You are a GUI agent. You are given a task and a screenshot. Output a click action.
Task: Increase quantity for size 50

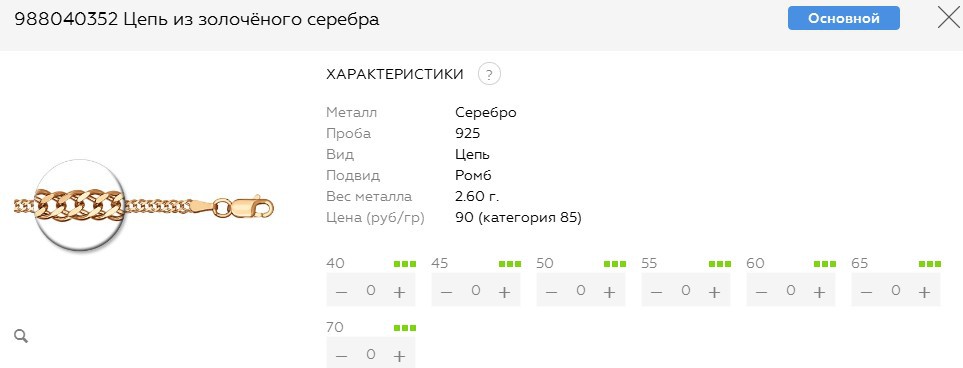(609, 292)
